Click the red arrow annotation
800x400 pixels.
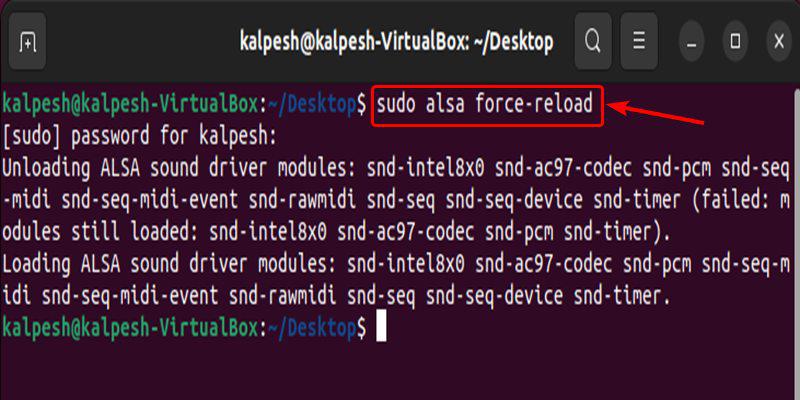pyautogui.click(x=661, y=112)
